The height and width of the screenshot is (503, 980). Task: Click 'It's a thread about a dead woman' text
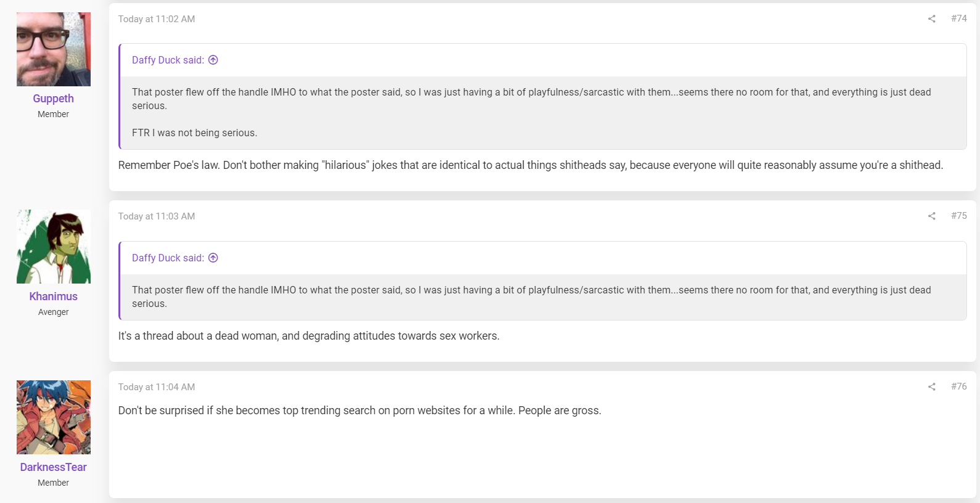(309, 336)
